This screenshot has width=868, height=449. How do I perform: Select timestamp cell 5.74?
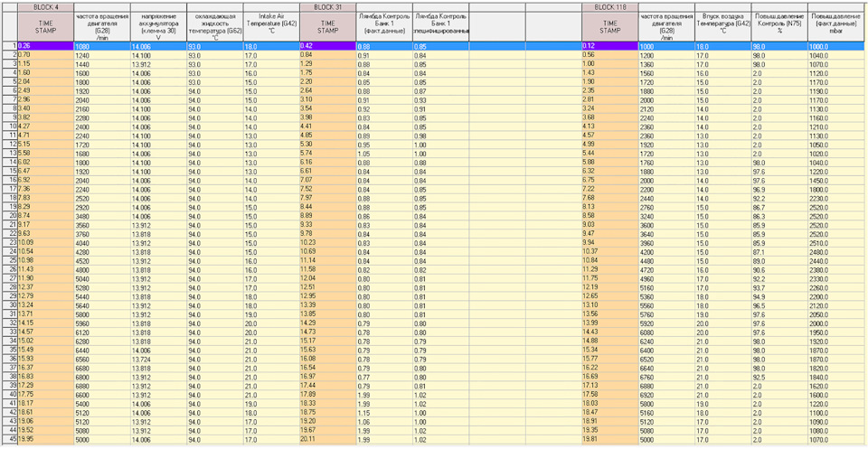coord(327,154)
